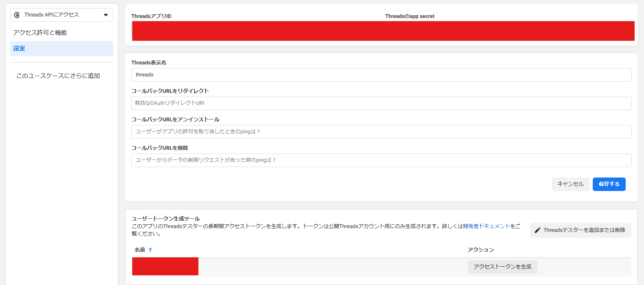The image size is (644, 285).
Task: Click the コールバックURLをアンインストール input field
Action: [x=381, y=132]
